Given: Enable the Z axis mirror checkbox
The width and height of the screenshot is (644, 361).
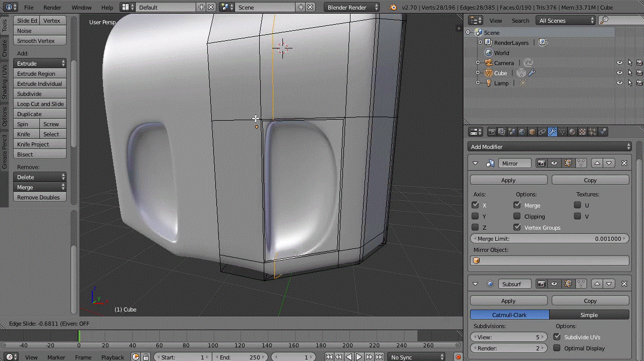Looking at the screenshot, I should tap(475, 227).
